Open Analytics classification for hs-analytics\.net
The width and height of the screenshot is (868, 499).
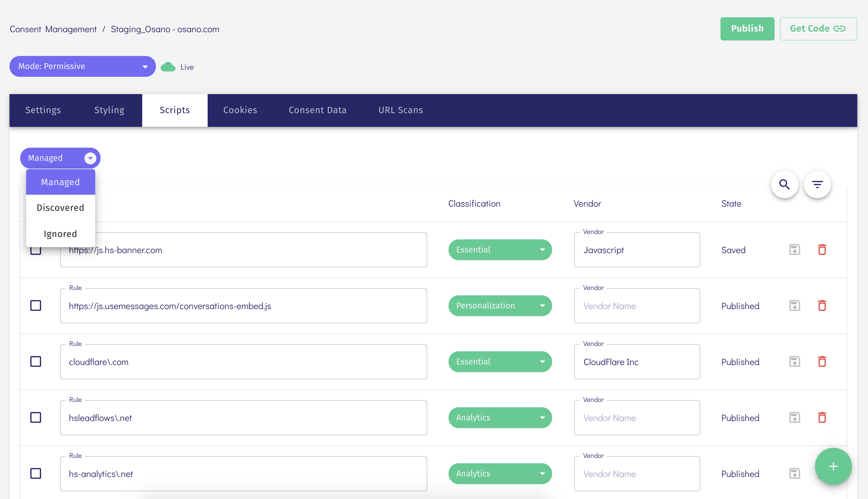[x=500, y=473]
